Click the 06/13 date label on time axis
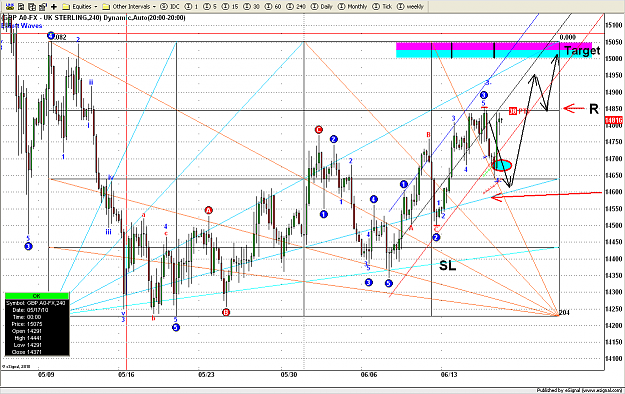The height and width of the screenshot is (394, 625). (x=449, y=375)
